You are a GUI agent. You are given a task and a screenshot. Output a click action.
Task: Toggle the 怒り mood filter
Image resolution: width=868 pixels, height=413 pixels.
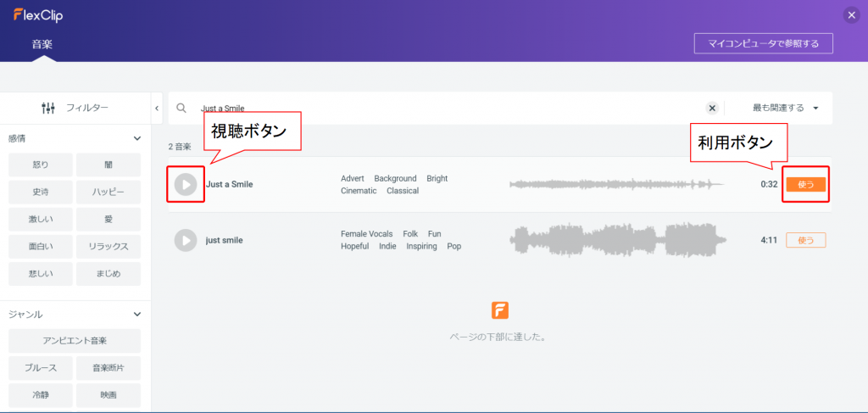40,165
